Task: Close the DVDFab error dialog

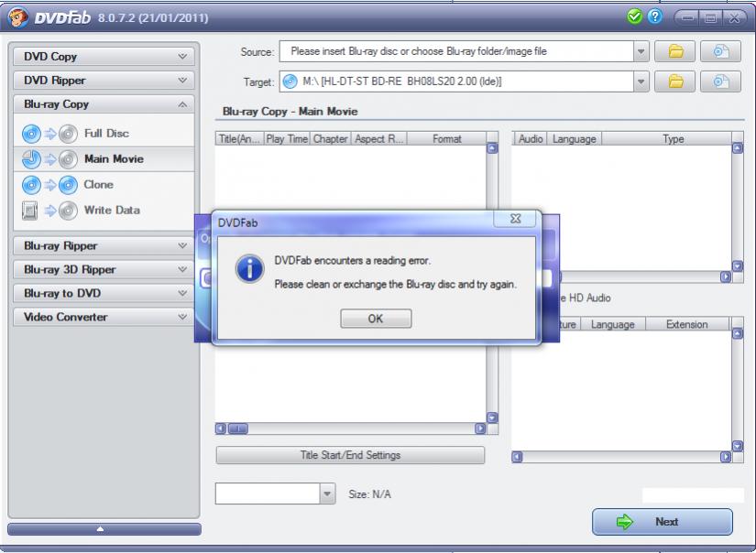Action: click(515, 219)
